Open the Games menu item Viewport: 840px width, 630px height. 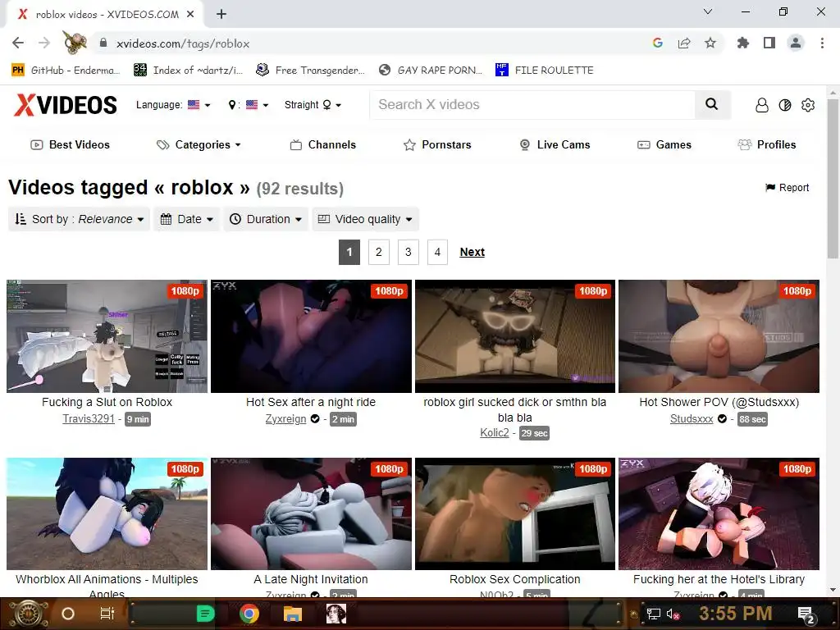point(664,144)
